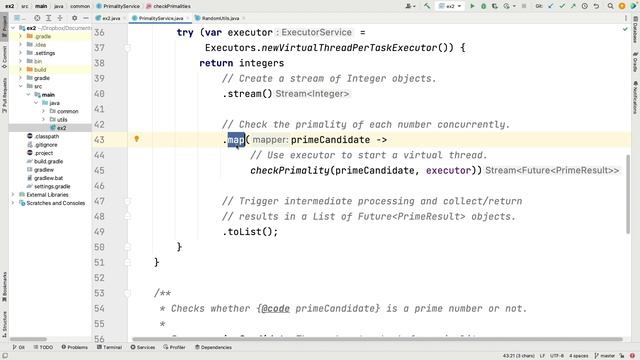Hide the Project panel with minus icon
This screenshot has height=360, width=640.
pyautogui.click(x=86, y=18)
